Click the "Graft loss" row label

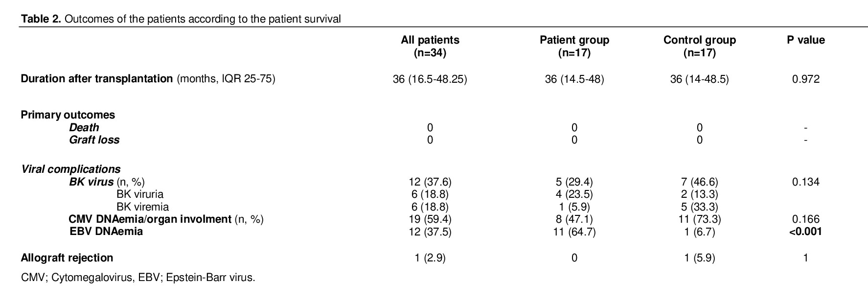(x=94, y=140)
